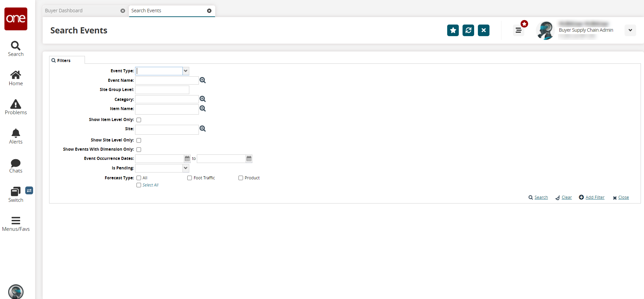The width and height of the screenshot is (644, 299).
Task: Open the Chats sidebar icon
Action: pos(16,166)
